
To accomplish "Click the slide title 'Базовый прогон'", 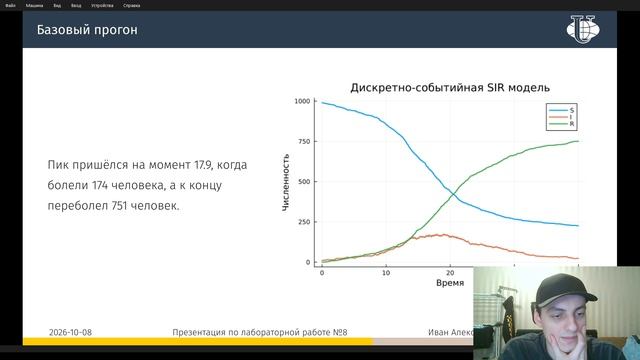I will pyautogui.click(x=87, y=30).
